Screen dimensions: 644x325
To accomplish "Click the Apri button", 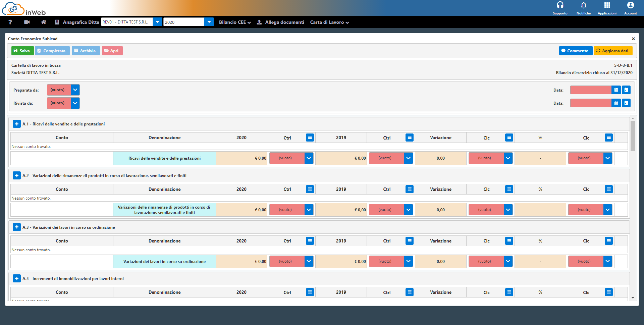I will click(112, 51).
